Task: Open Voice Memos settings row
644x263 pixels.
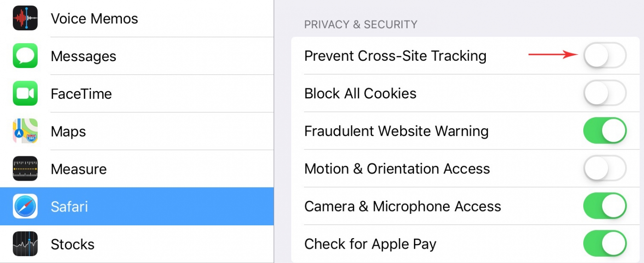Action: 137,18
